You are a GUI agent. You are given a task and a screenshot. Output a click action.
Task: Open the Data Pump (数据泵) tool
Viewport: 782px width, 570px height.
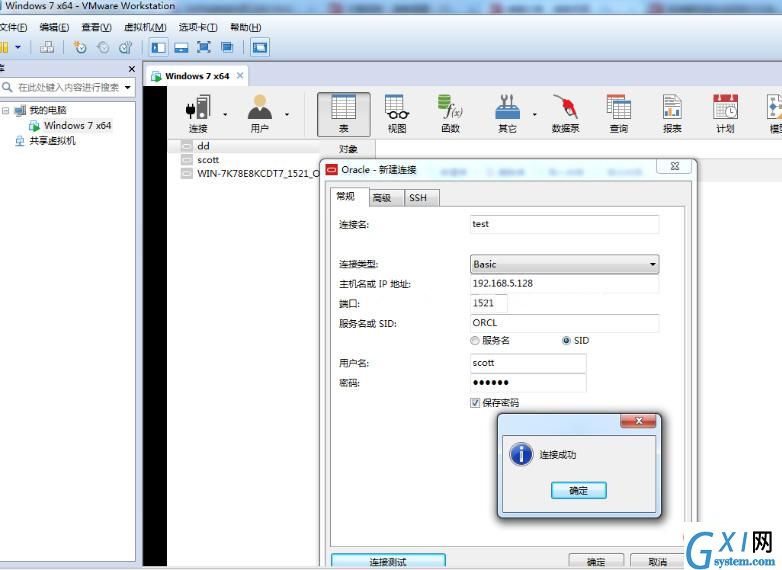[565, 114]
